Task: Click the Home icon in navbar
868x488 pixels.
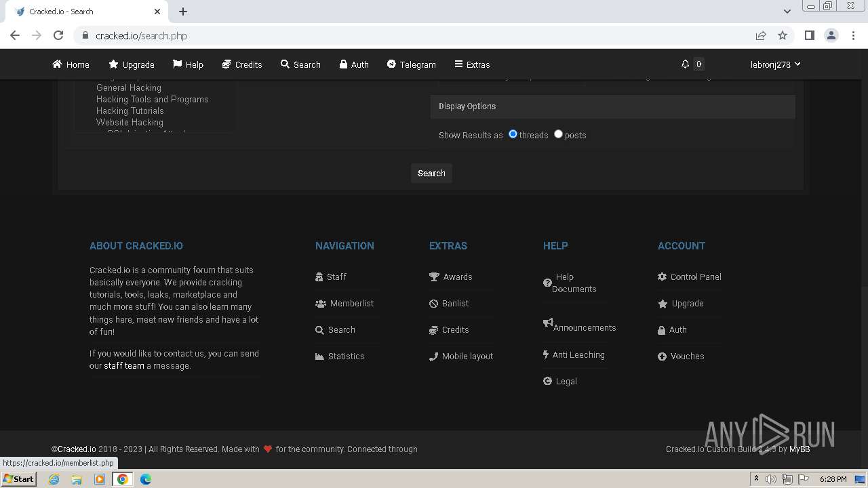Action: (x=57, y=64)
